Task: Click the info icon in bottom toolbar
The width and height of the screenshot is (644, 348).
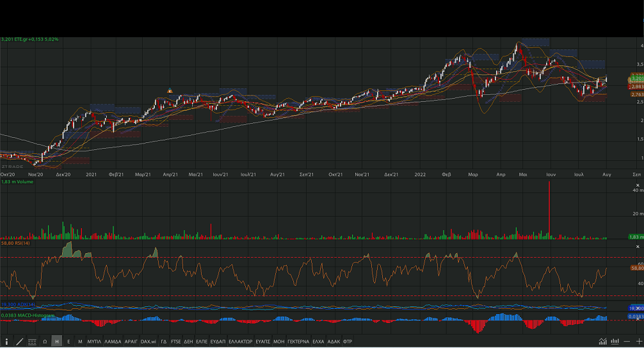Action: click(7, 342)
